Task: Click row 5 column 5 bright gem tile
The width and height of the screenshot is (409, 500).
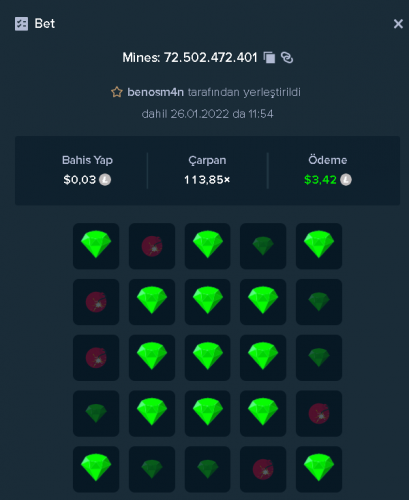Action: coord(319,469)
